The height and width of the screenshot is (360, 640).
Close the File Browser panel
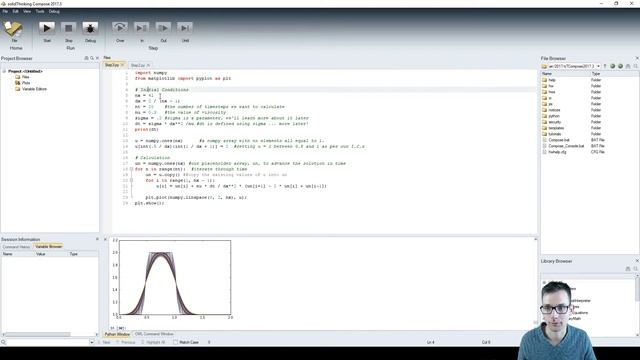(x=637, y=58)
